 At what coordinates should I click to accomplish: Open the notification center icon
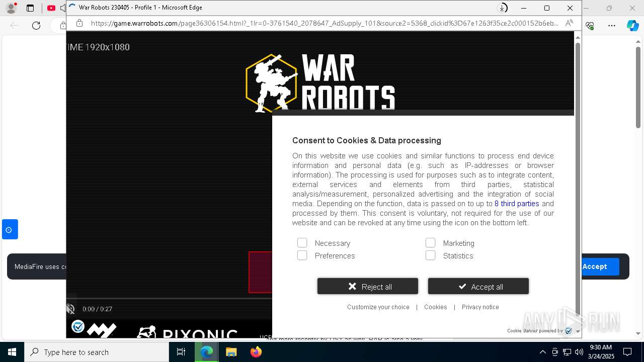pos(628,352)
